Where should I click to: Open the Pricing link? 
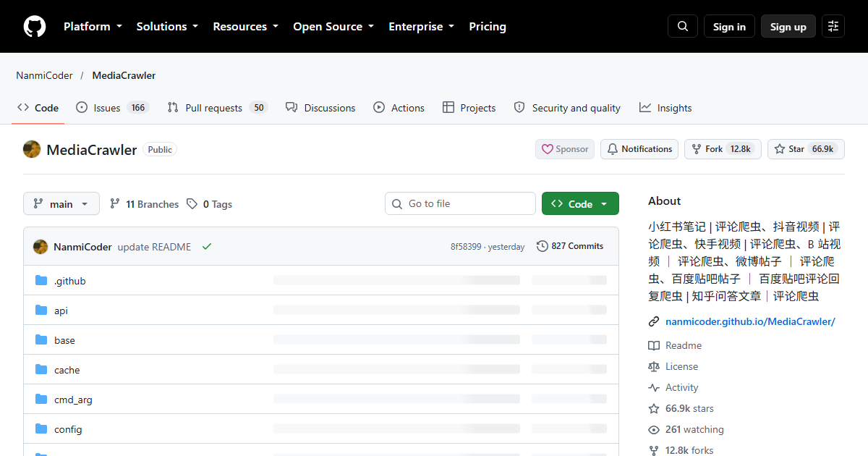click(488, 27)
